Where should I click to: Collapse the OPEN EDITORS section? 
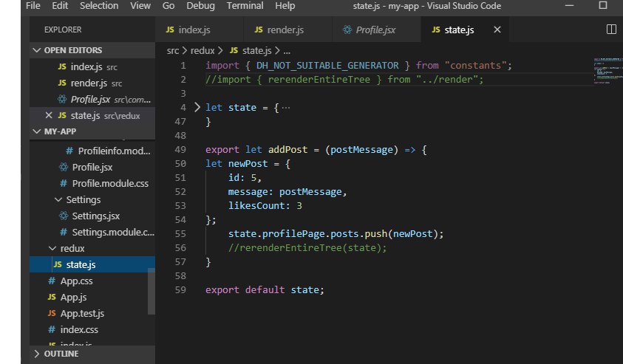pyautogui.click(x=38, y=50)
